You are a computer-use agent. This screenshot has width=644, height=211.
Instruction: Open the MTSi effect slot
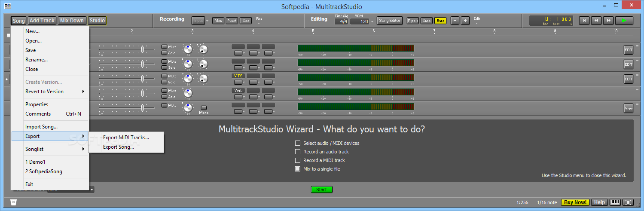(x=238, y=76)
